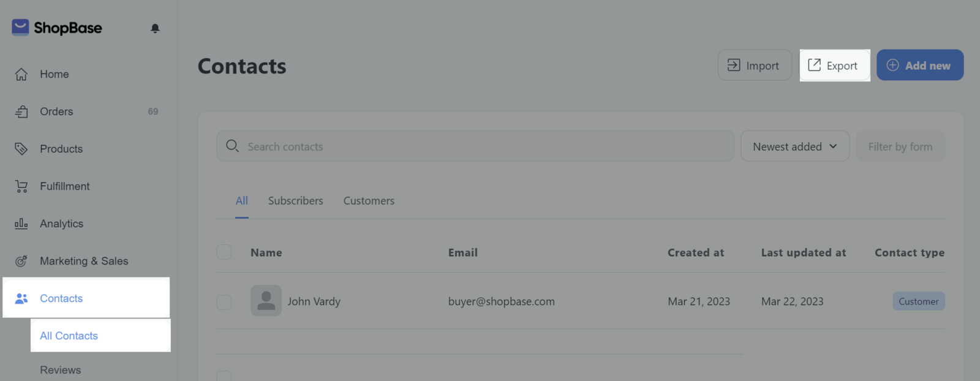980x381 pixels.
Task: Click the Contact type column header
Action: [910, 252]
